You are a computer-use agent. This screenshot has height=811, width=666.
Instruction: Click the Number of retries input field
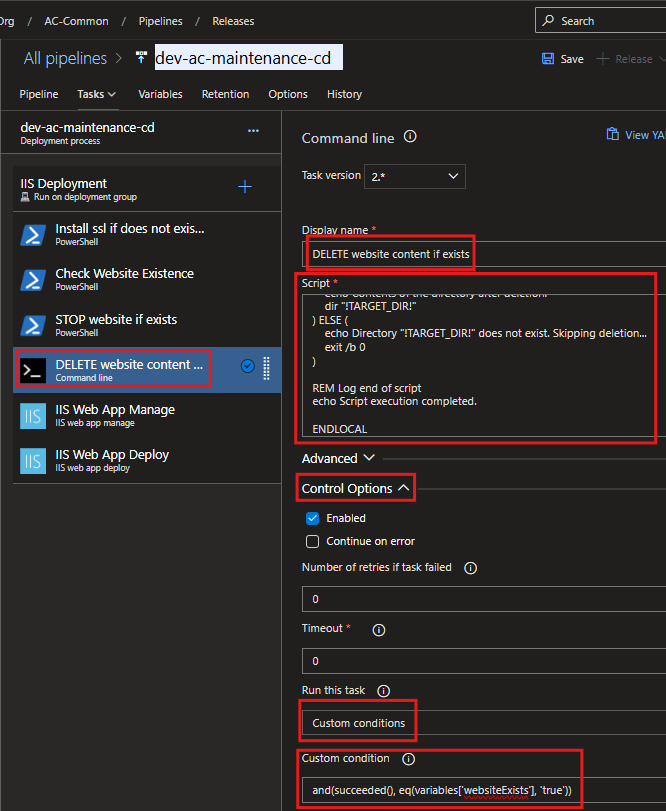484,599
